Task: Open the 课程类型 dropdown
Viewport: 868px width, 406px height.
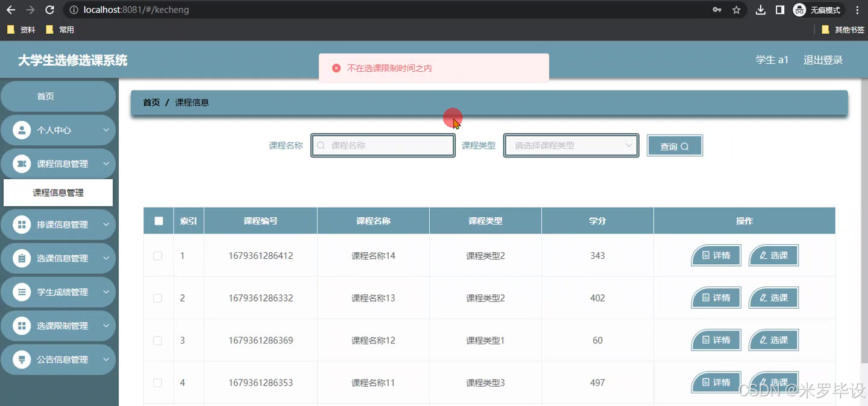Action: click(x=571, y=145)
